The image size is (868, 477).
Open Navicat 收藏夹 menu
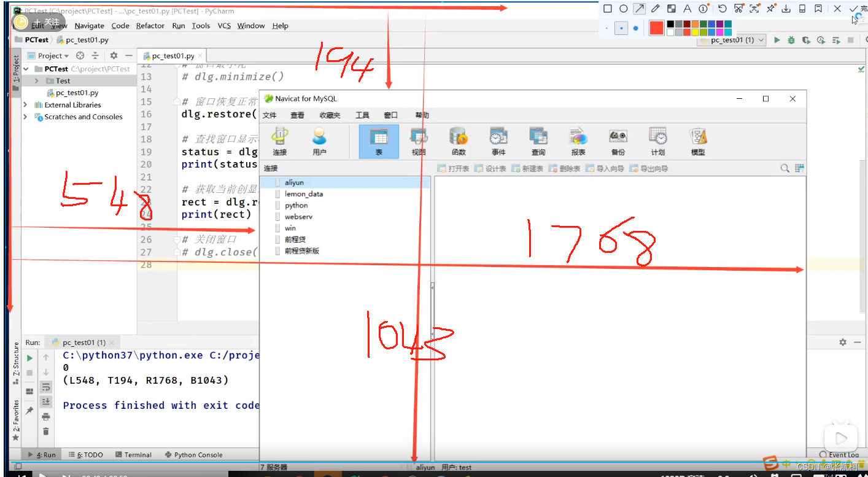click(330, 115)
